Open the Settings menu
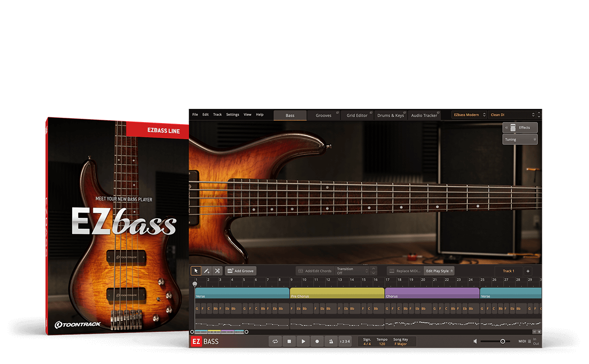 (233, 115)
